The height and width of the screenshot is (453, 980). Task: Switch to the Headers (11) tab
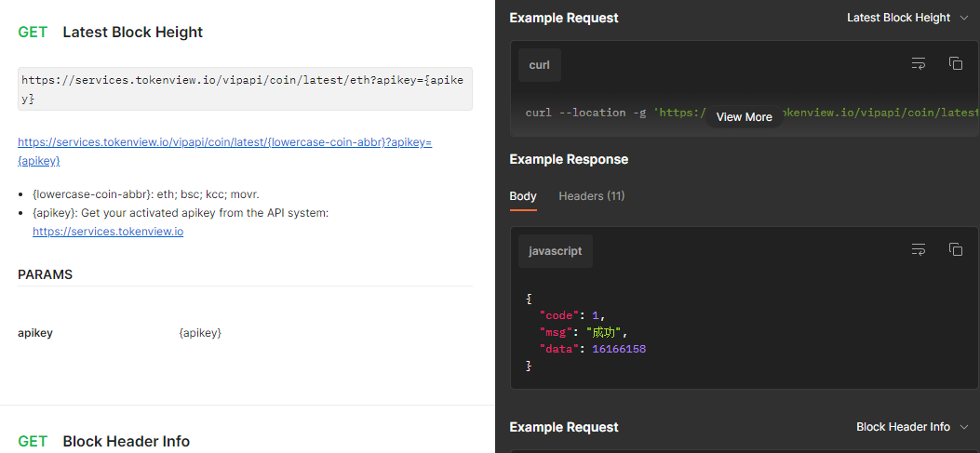pyautogui.click(x=591, y=196)
